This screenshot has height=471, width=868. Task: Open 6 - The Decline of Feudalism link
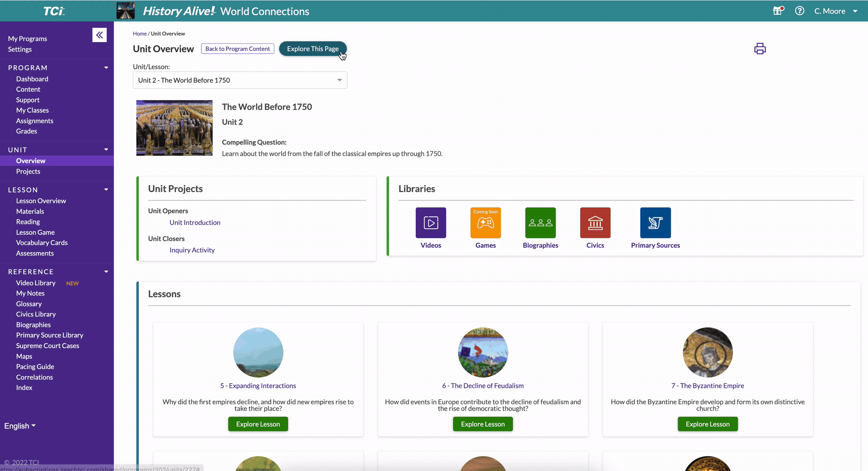[x=483, y=385]
